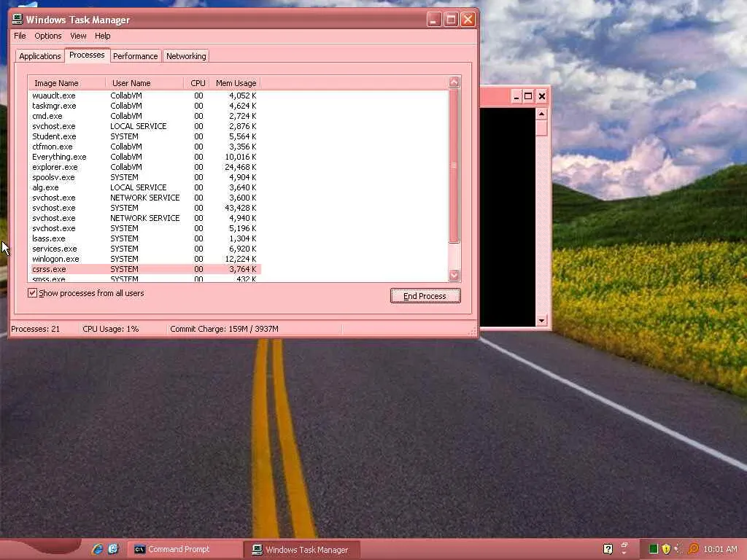
Task: Click the orange magnifier tray icon
Action: [693, 549]
